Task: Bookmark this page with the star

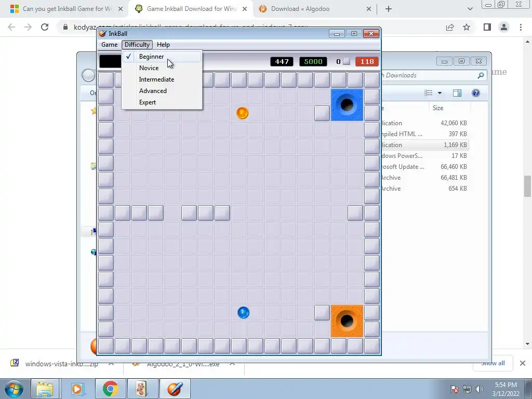Action: (467, 27)
